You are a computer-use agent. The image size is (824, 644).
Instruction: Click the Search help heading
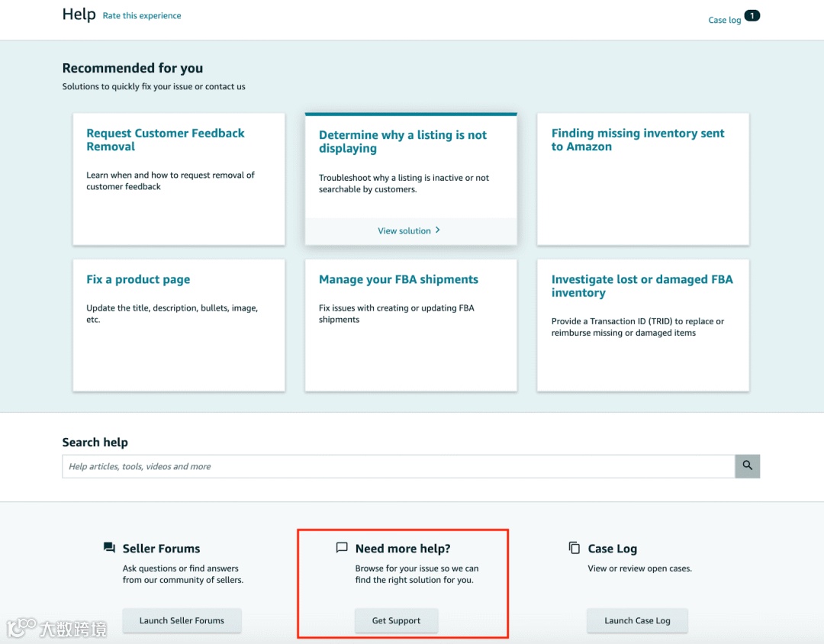tap(95, 442)
